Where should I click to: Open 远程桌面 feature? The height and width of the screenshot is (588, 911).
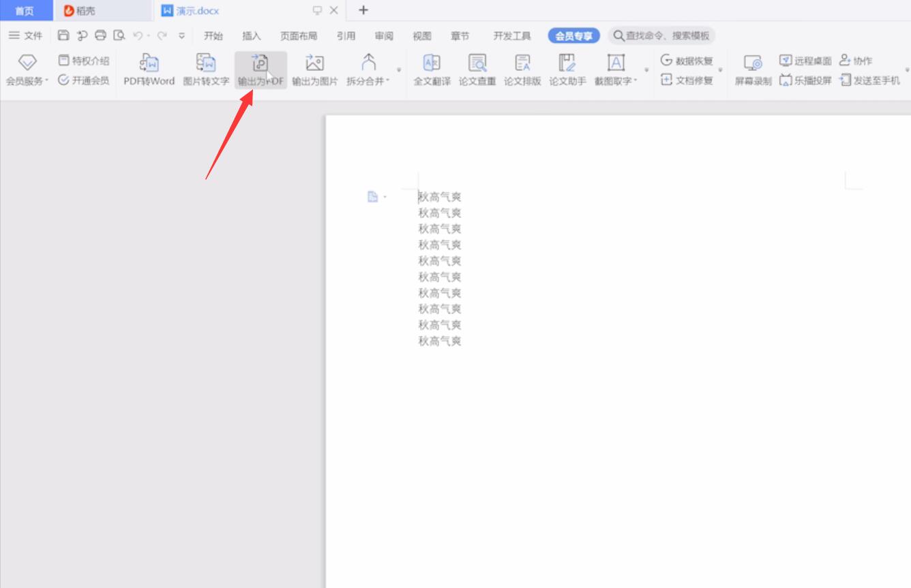coord(805,61)
